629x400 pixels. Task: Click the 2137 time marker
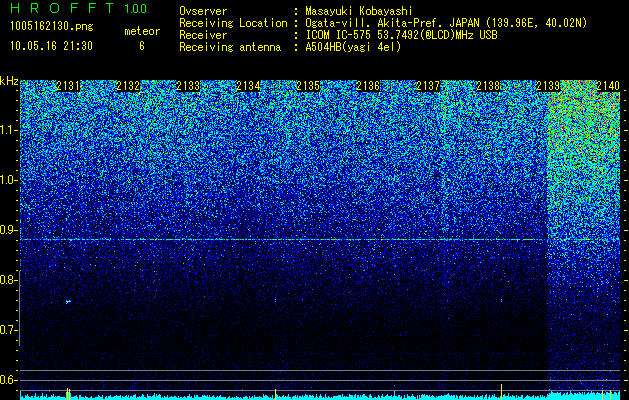click(x=428, y=86)
